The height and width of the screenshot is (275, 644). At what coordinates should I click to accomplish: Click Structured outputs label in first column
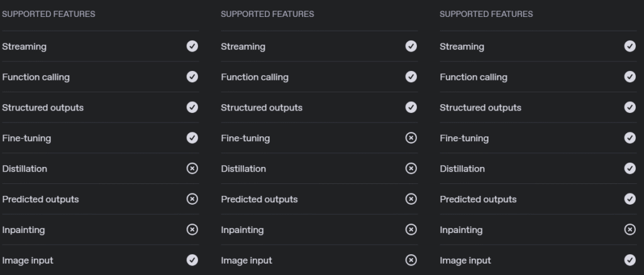click(x=43, y=108)
